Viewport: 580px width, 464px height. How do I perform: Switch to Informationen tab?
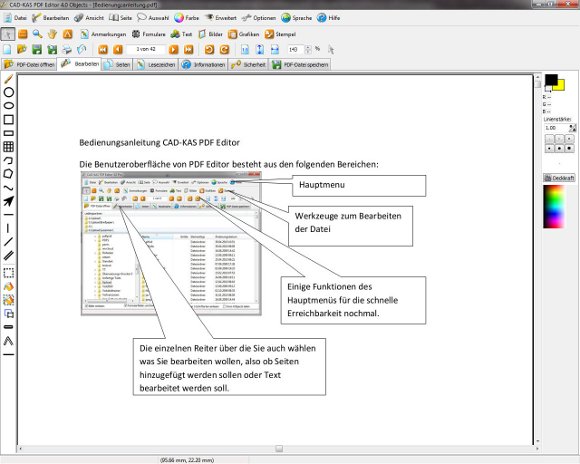(x=203, y=64)
